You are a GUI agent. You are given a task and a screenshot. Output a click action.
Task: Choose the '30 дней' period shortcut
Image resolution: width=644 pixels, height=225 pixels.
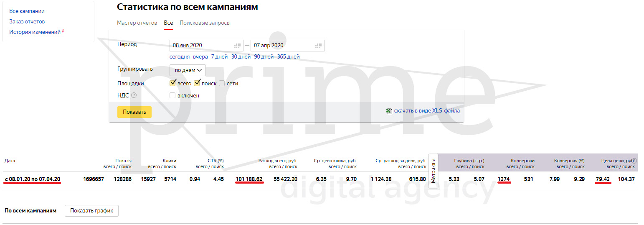241,57
